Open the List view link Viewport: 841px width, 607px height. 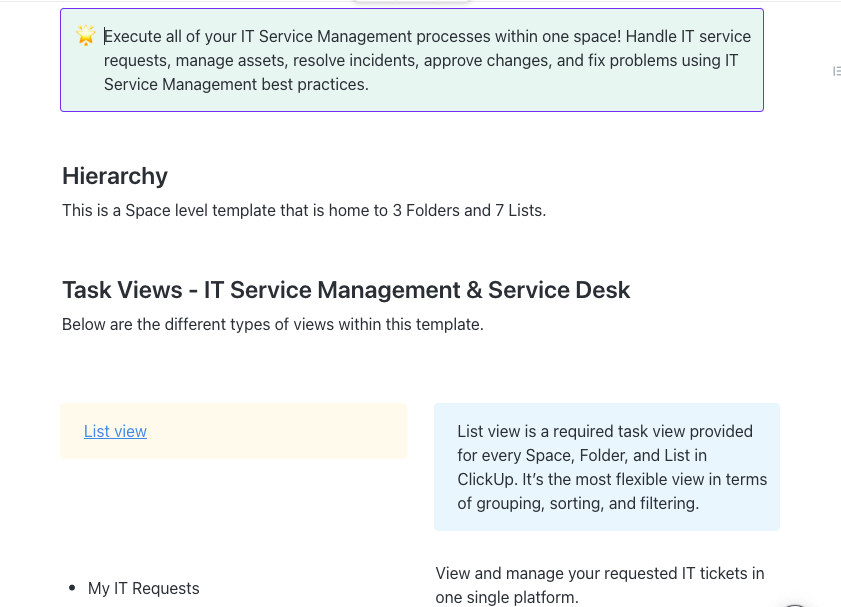point(115,431)
